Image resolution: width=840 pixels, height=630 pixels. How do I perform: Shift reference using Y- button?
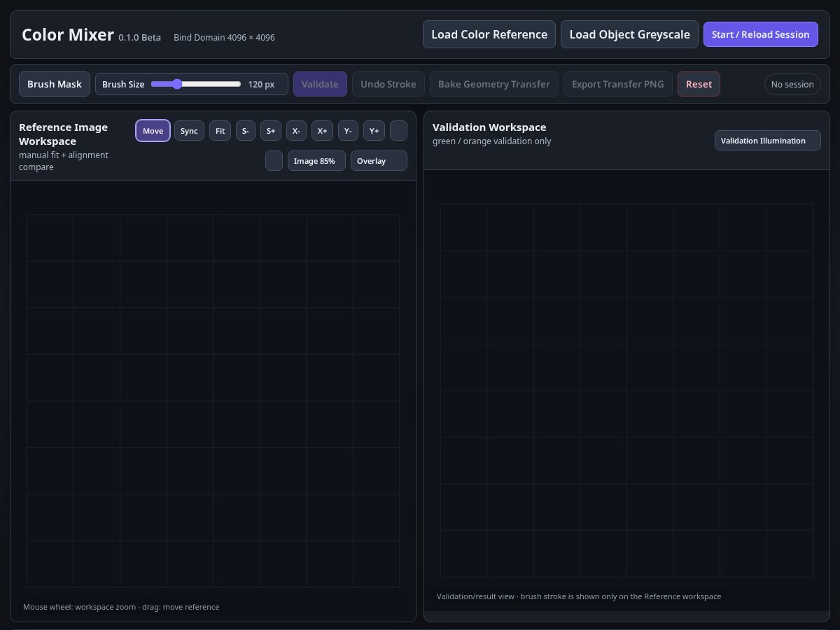(348, 131)
